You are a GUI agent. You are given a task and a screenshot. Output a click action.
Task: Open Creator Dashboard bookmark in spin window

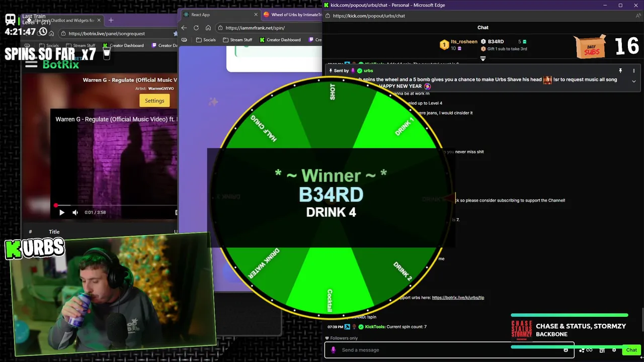coord(280,40)
